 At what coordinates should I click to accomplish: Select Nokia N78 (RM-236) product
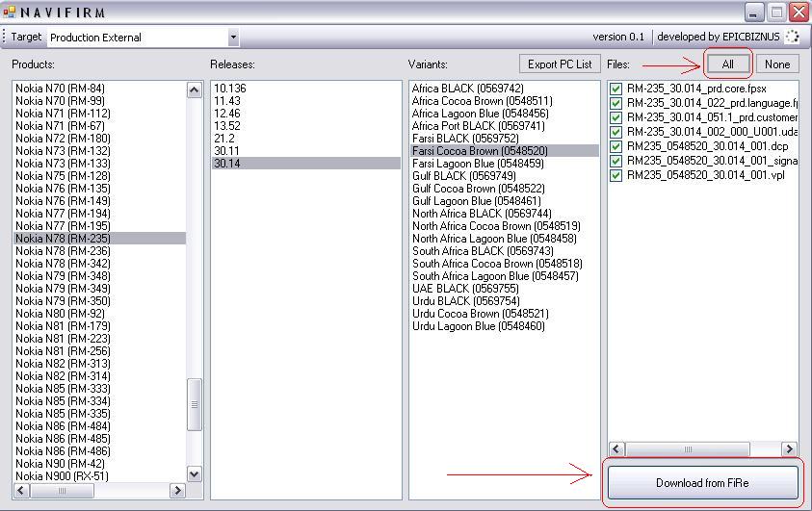tap(99, 251)
